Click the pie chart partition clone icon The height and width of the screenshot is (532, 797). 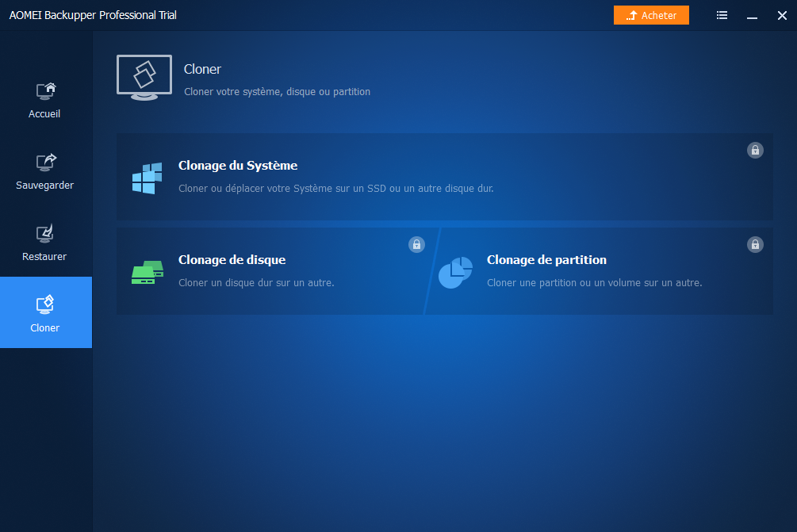[455, 273]
